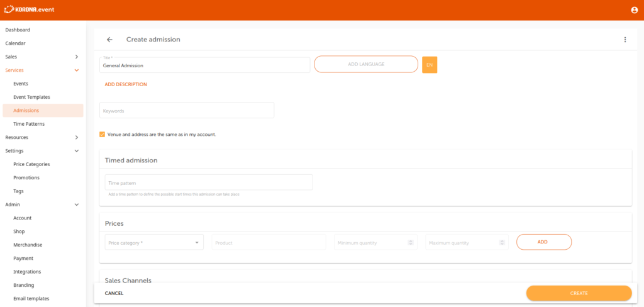Screen dimensions: 644x307
Task: Click the ADD LANGUAGE button
Action: [x=366, y=64]
